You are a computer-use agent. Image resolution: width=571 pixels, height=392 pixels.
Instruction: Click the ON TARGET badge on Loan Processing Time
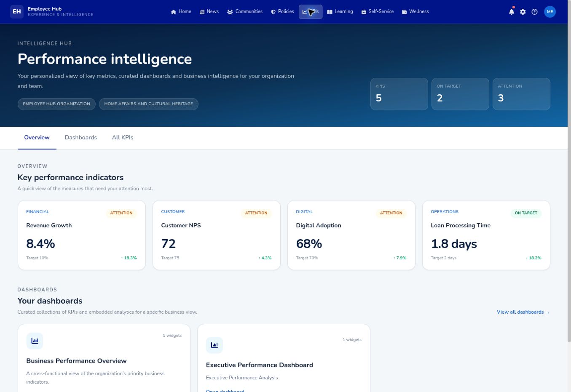tap(526, 213)
